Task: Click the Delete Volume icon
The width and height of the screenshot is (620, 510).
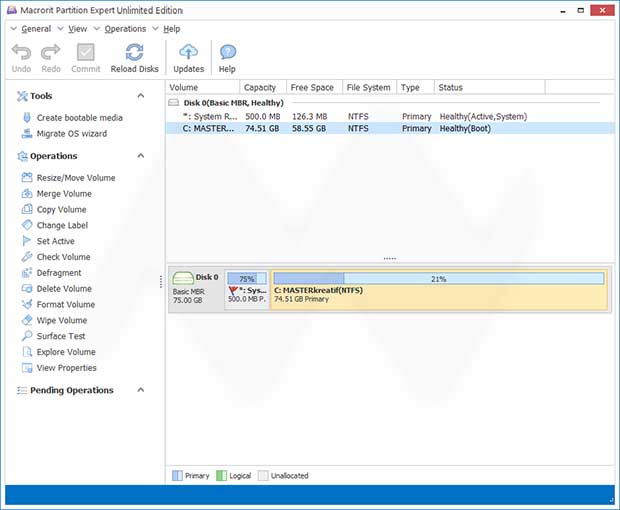Action: click(27, 288)
